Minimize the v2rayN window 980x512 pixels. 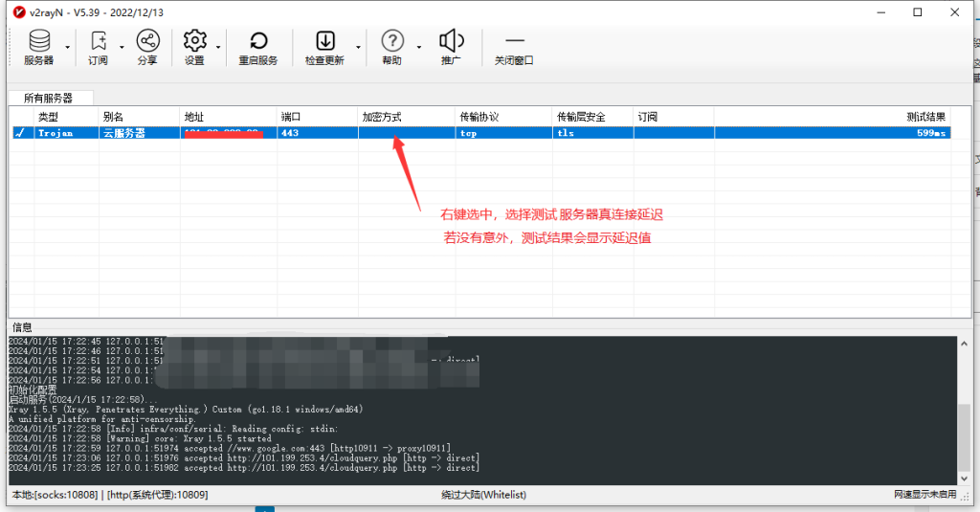coord(881,11)
